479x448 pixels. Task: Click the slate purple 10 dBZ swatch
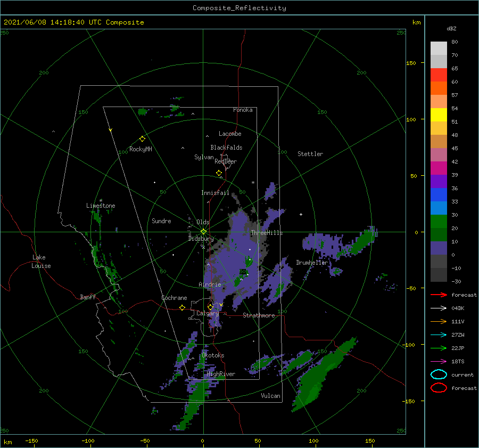(x=439, y=248)
